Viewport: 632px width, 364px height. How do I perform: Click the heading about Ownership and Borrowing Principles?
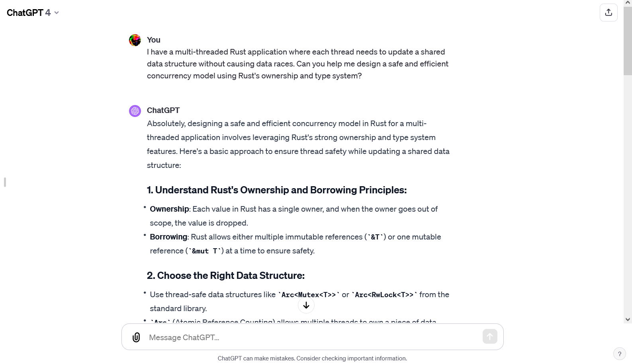277,190
